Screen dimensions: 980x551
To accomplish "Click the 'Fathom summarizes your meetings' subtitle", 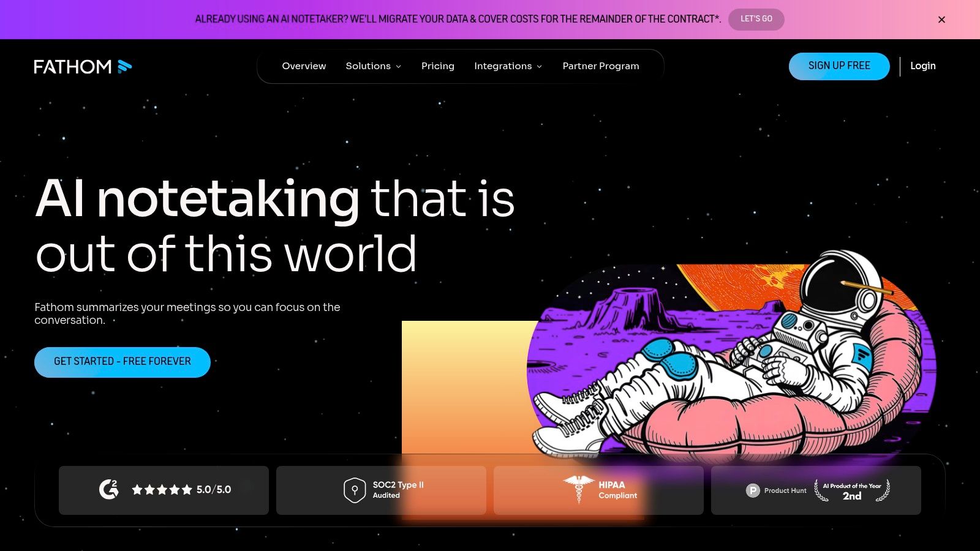I will tap(187, 313).
